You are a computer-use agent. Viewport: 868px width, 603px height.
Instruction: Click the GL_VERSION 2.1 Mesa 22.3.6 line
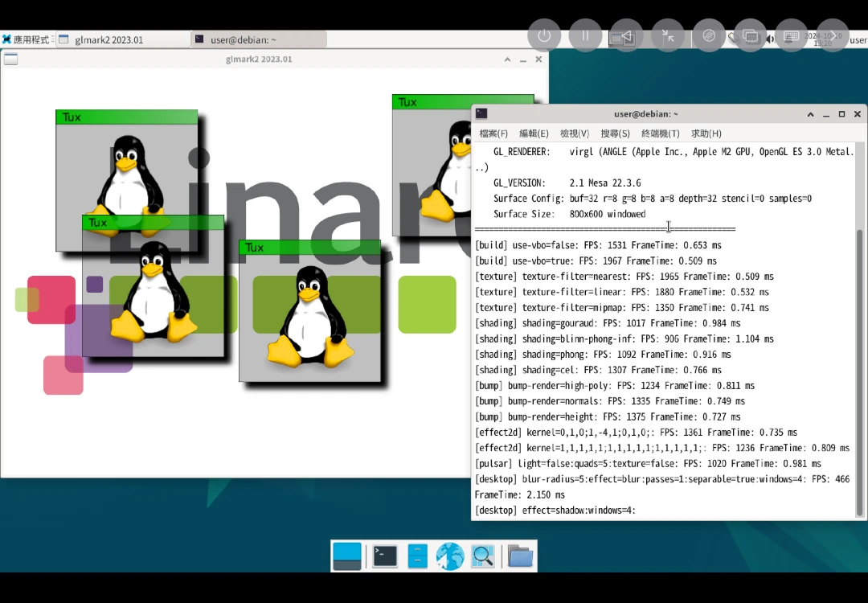coord(567,183)
